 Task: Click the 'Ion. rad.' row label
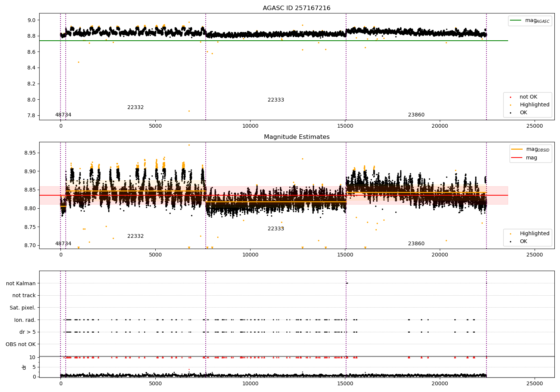[25, 320]
